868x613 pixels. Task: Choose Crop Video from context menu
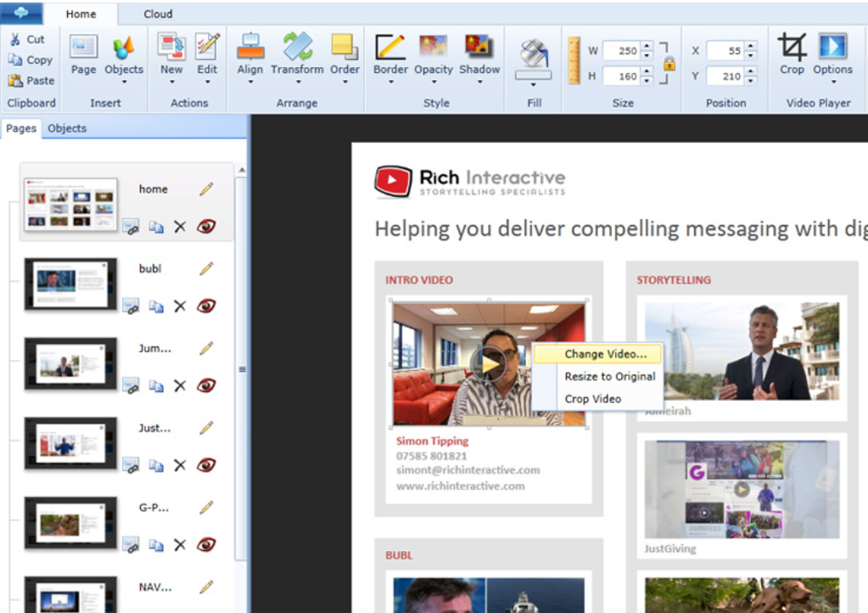click(x=598, y=399)
